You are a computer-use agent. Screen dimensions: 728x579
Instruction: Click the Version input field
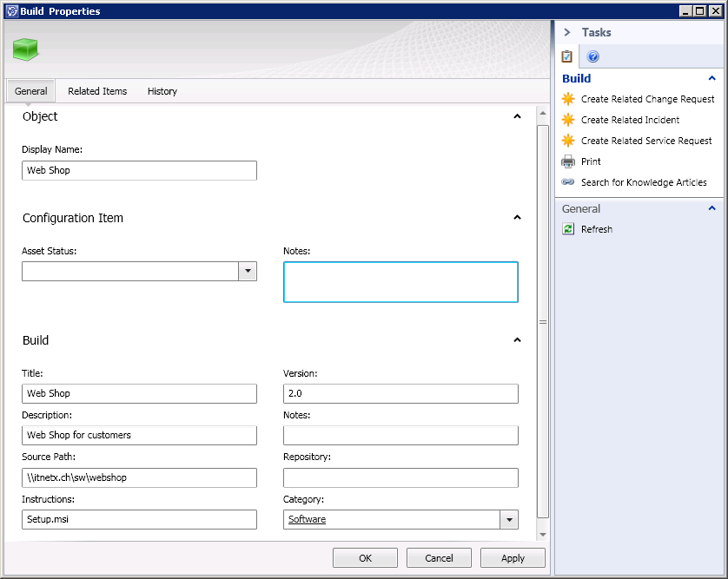click(400, 393)
